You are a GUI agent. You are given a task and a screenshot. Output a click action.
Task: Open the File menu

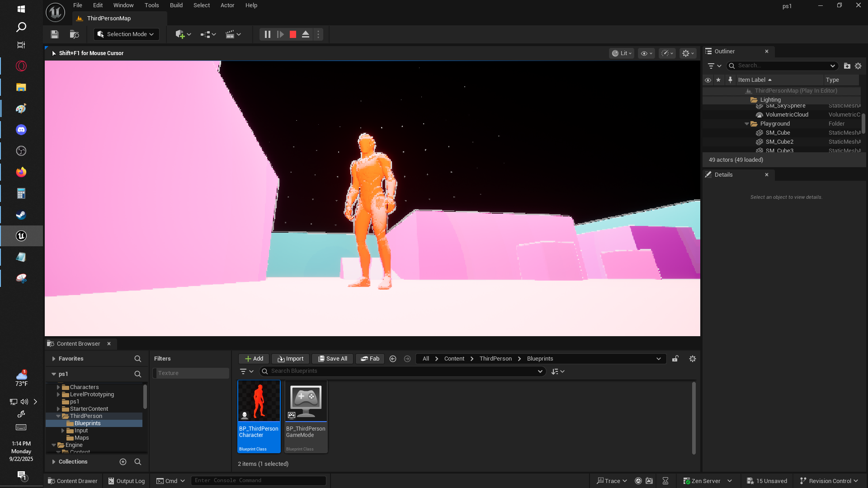[78, 5]
